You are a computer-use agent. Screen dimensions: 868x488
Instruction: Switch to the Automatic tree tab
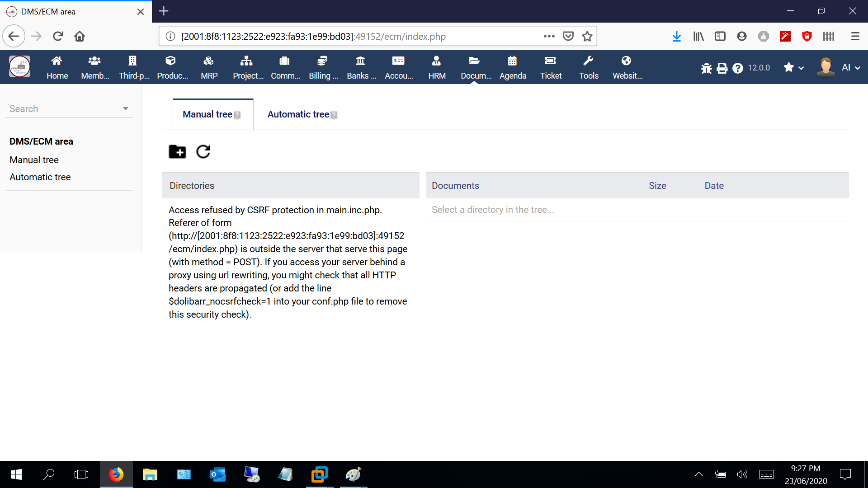(298, 114)
